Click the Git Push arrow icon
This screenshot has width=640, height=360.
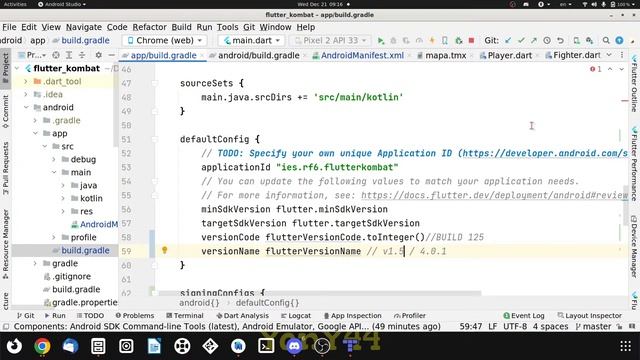pos(534,40)
